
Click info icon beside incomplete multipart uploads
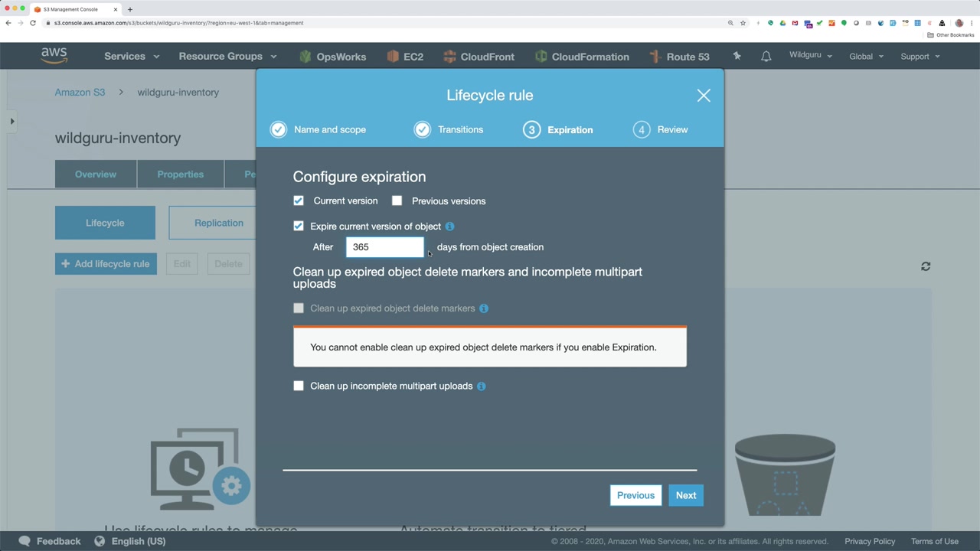point(482,386)
